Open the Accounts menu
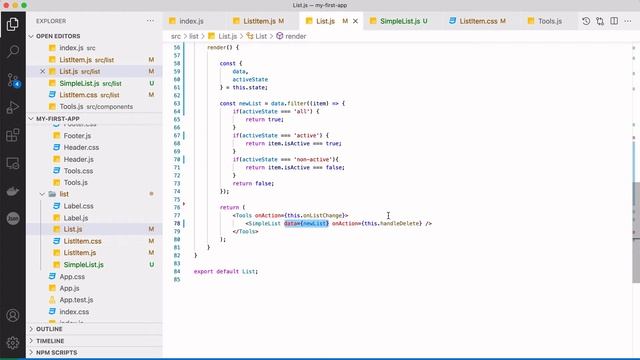 point(13,316)
